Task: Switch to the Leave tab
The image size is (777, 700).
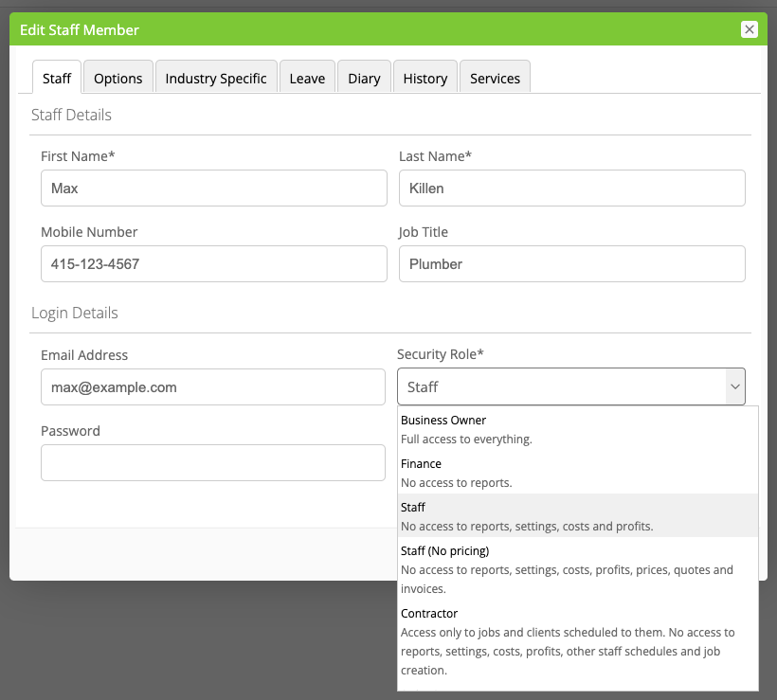Action: pyautogui.click(x=307, y=78)
